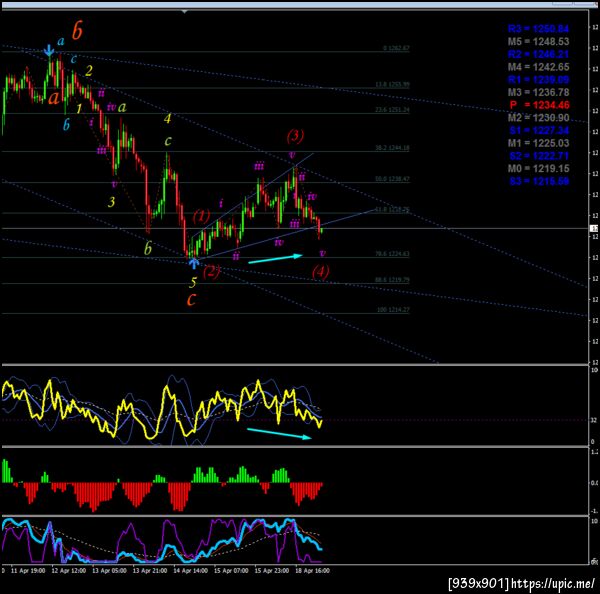Click the '13 Apr 21:00' time axis label
Viewport: 600px width, 594px height.
150,570
